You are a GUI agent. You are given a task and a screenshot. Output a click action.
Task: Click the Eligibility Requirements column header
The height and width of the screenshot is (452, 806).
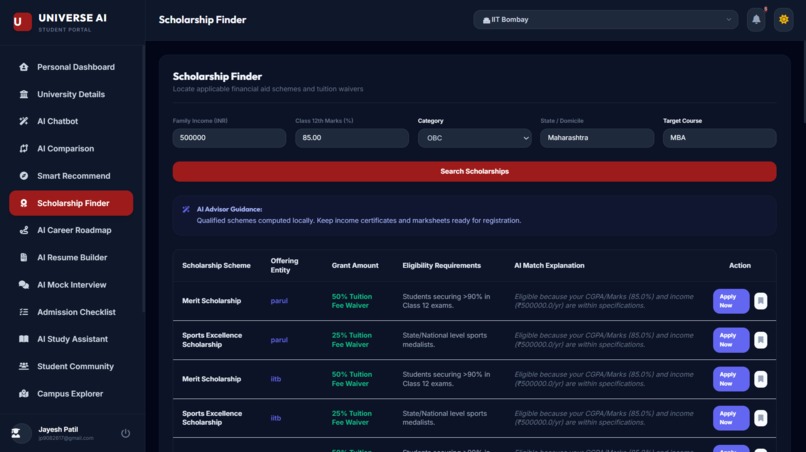442,265
